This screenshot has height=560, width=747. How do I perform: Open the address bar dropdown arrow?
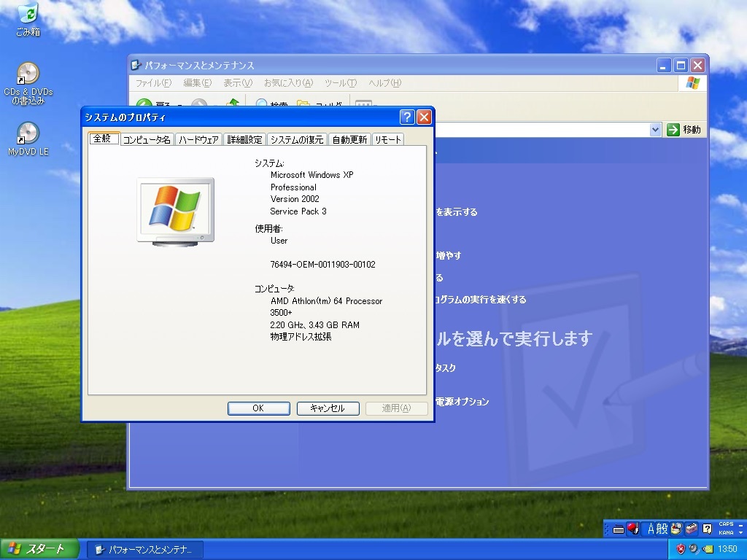pyautogui.click(x=656, y=130)
